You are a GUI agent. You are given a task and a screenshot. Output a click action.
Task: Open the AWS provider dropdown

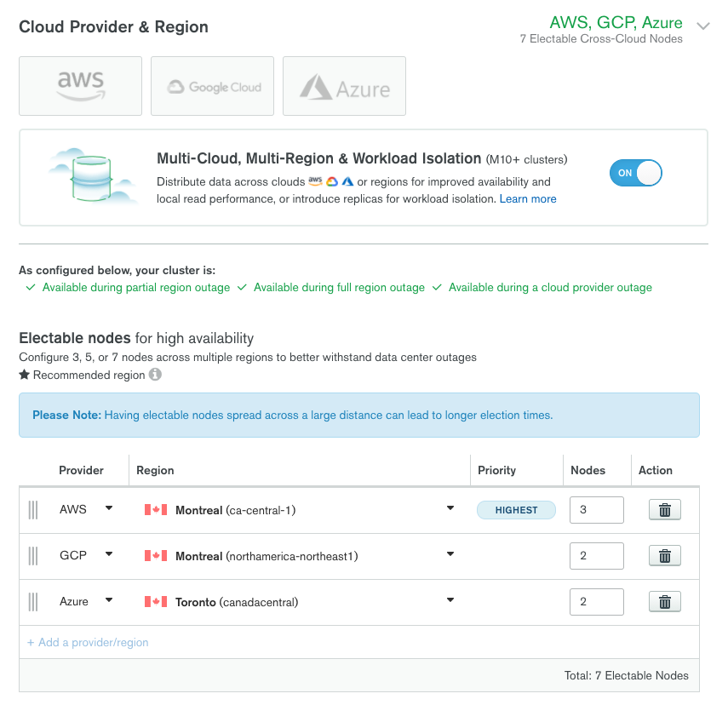tap(109, 509)
